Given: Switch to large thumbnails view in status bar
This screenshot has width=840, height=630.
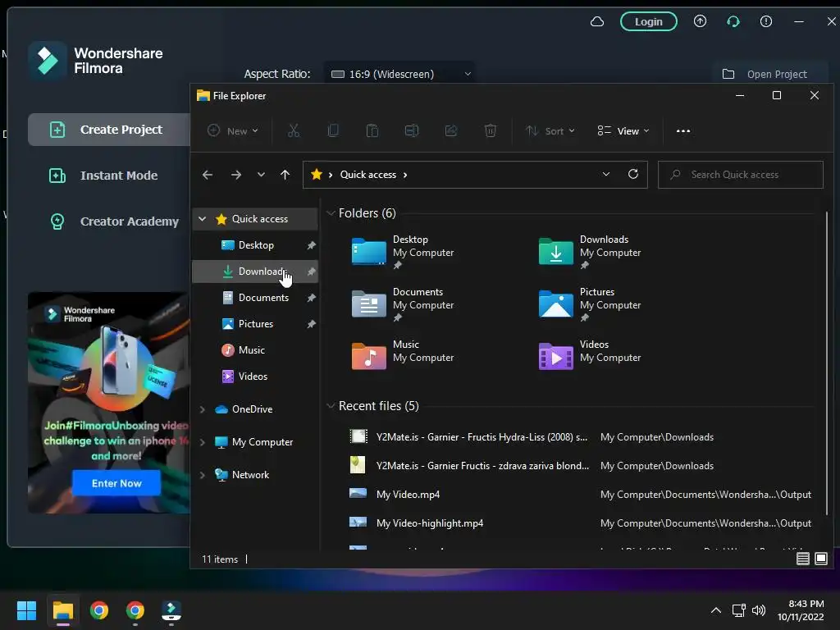Looking at the screenshot, I should (820, 559).
